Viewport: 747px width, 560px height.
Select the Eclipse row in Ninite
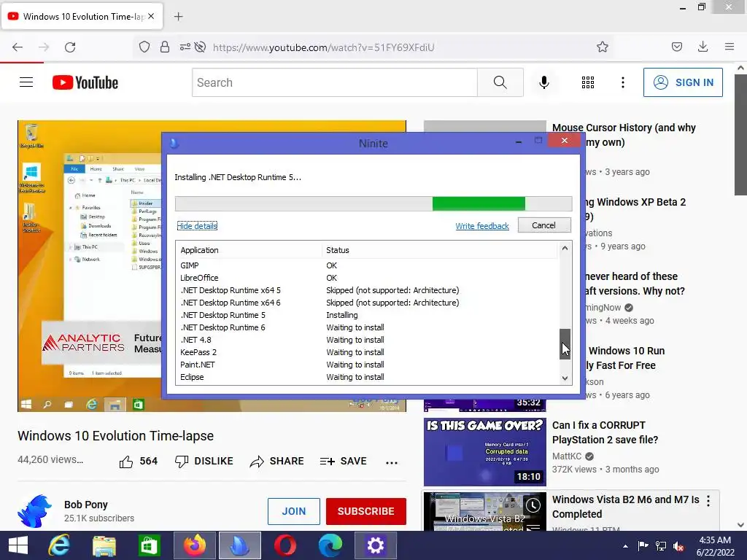click(x=368, y=377)
